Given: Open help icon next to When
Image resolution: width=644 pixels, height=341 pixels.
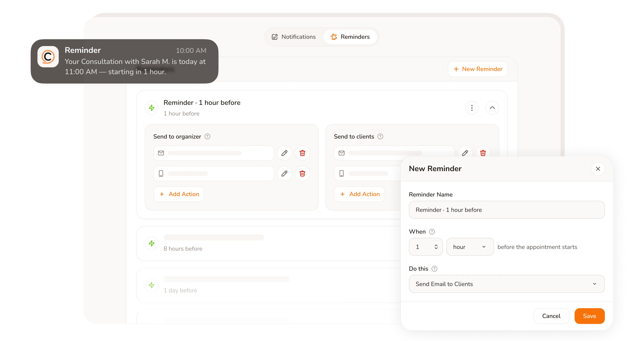Looking at the screenshot, I should [x=432, y=232].
